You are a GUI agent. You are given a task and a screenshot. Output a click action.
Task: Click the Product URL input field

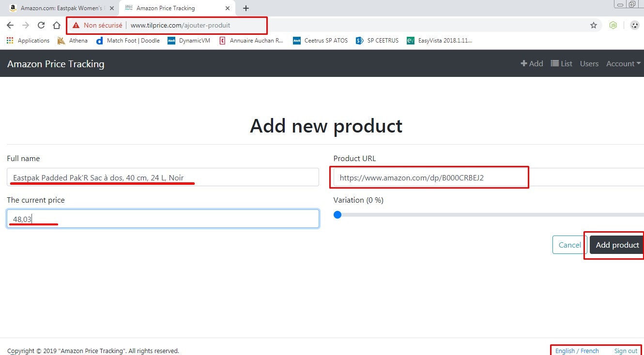point(489,177)
